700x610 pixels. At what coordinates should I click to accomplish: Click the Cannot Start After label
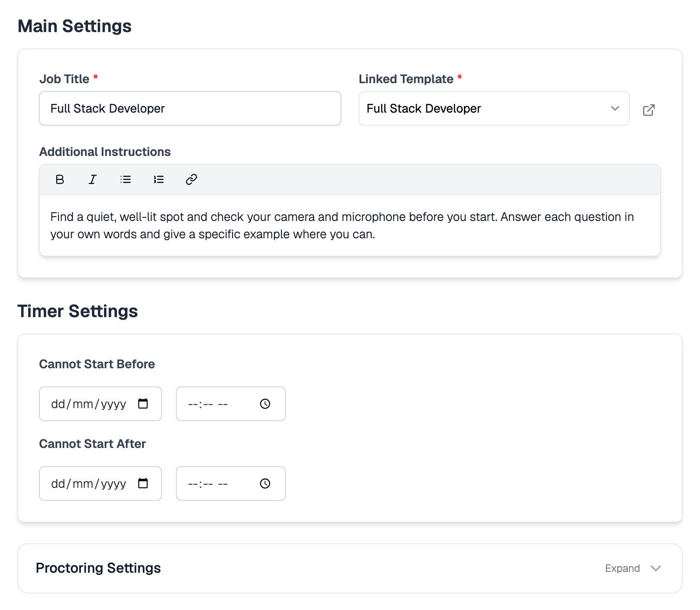[93, 444]
